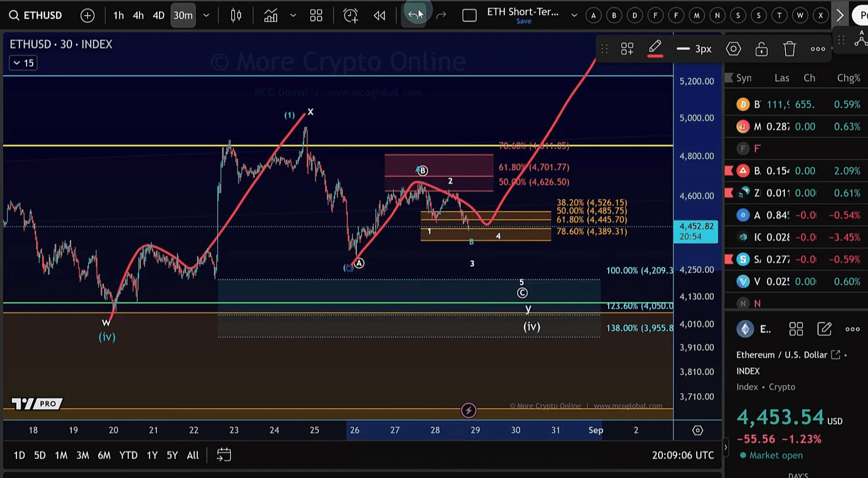This screenshot has height=478, width=868.
Task: Add symbol with plus icon
Action: pyautogui.click(x=87, y=15)
